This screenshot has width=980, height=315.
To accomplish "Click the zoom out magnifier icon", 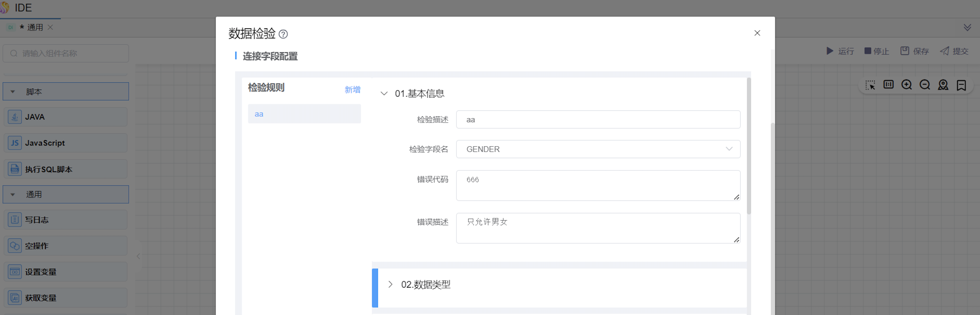I will (924, 85).
